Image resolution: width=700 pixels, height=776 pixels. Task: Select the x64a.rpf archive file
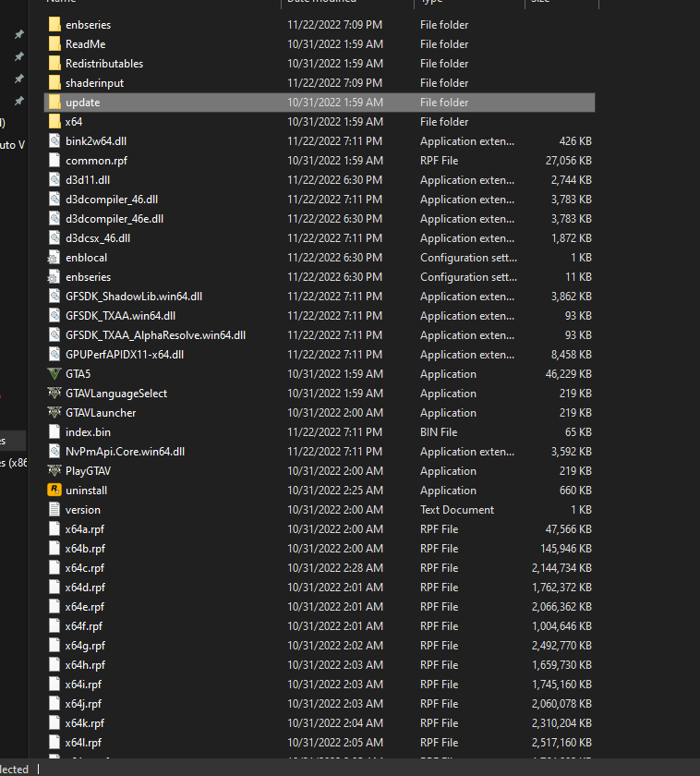point(84,529)
